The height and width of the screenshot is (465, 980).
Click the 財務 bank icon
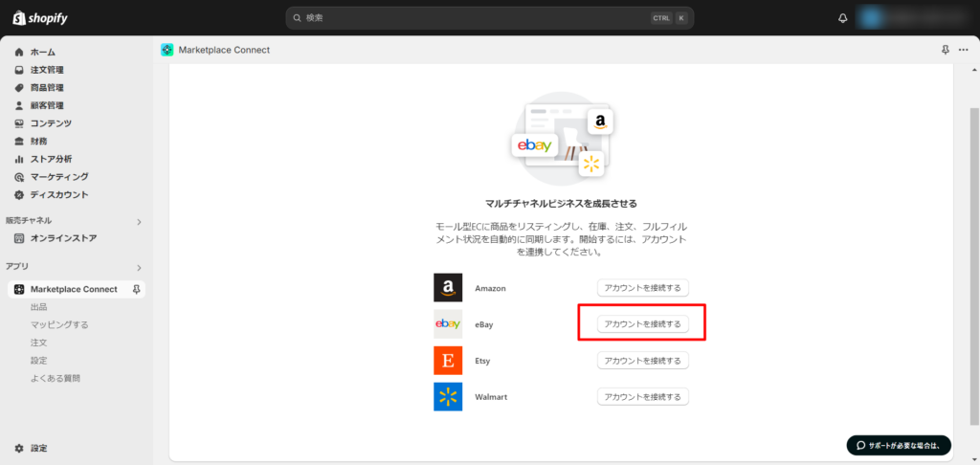19,142
